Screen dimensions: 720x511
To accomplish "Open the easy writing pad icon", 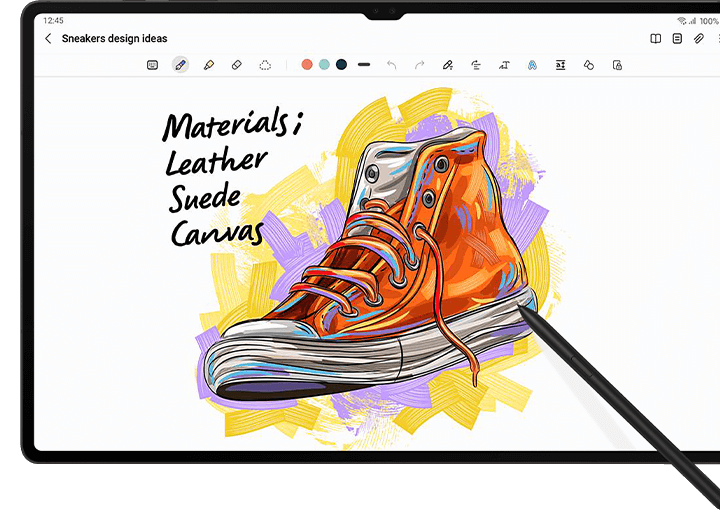I will (561, 65).
